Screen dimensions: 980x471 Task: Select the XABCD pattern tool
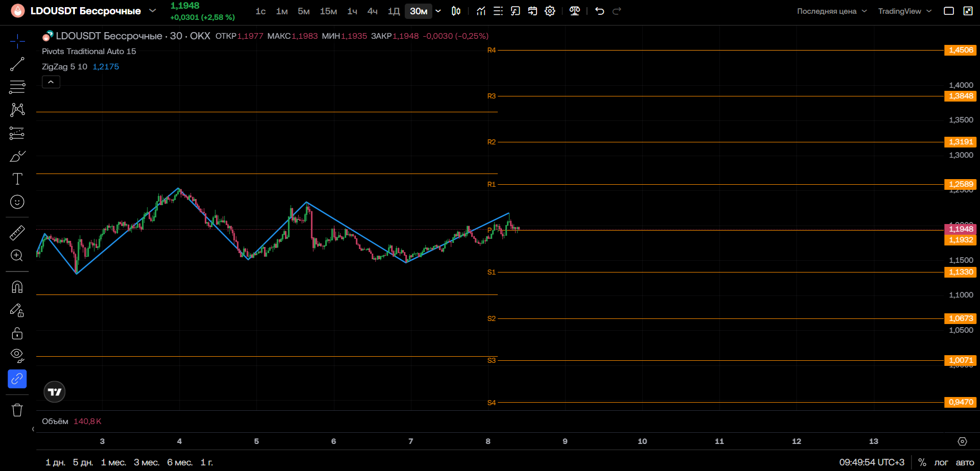point(17,110)
